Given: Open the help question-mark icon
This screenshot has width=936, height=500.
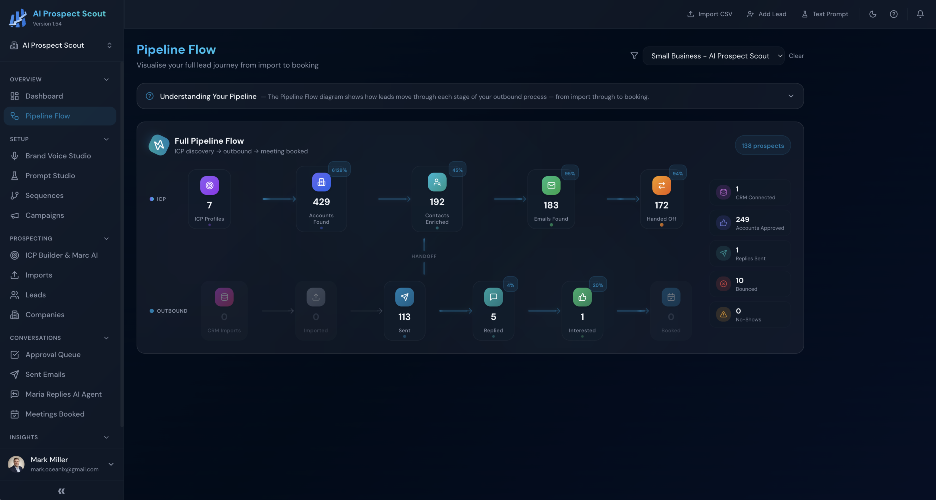Looking at the screenshot, I should tap(894, 14).
